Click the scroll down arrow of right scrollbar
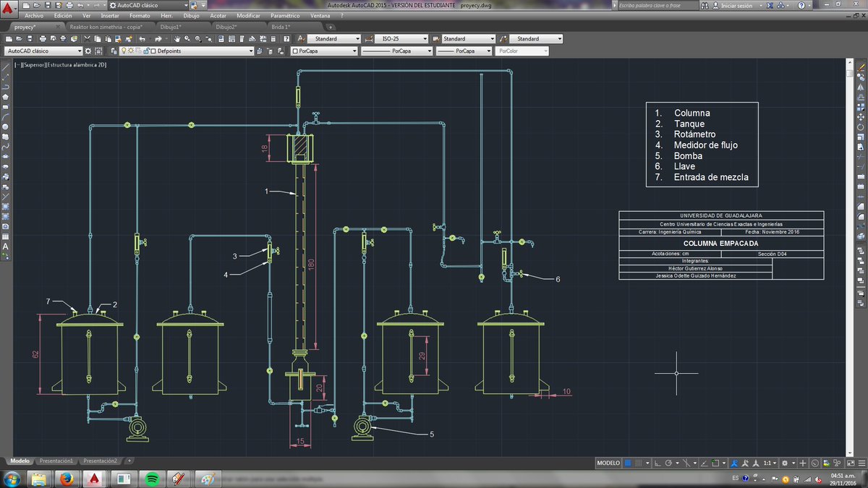The height and width of the screenshot is (488, 868). [850, 453]
